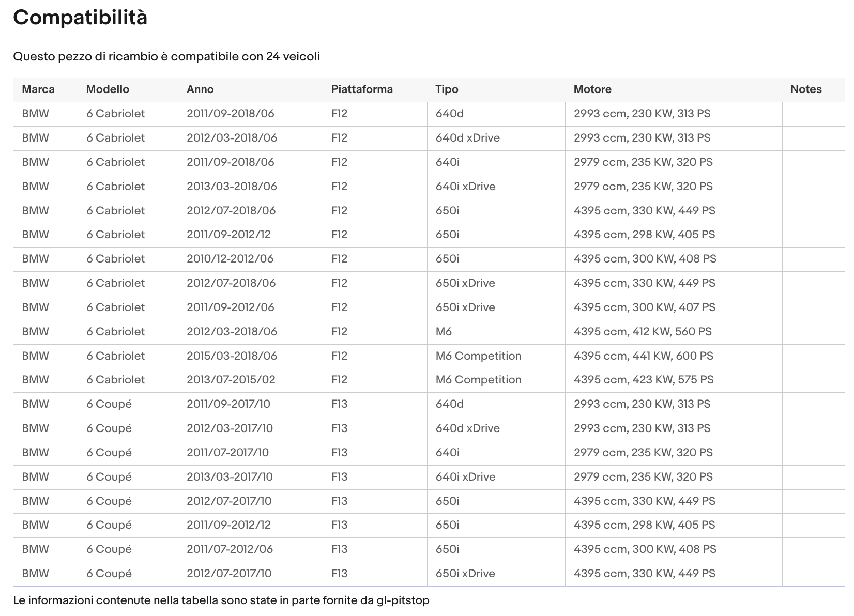Select the 640d xDrive Cabriolet type cell
Screen dimensions: 854x616
[x=496, y=138]
